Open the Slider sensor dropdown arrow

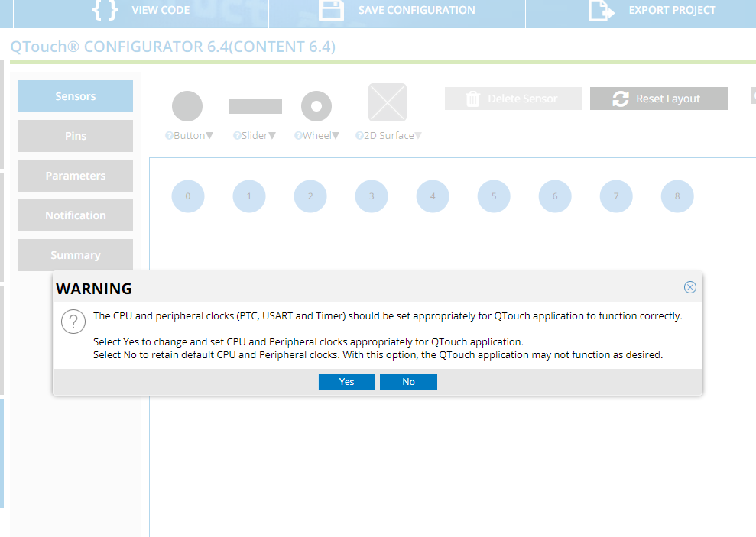(x=271, y=135)
